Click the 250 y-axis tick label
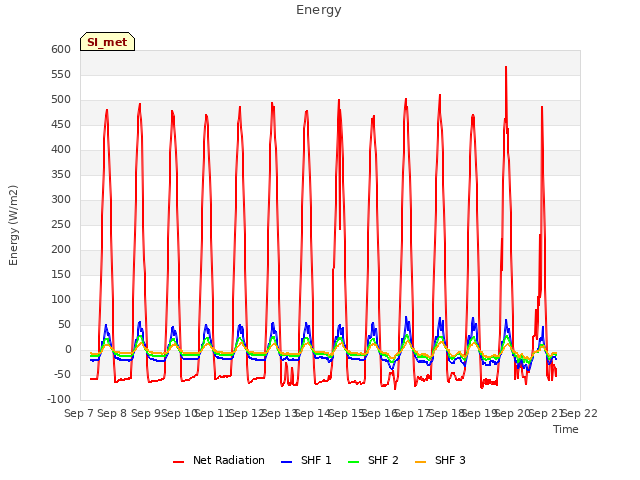This screenshot has height=480, width=640. coord(61,224)
